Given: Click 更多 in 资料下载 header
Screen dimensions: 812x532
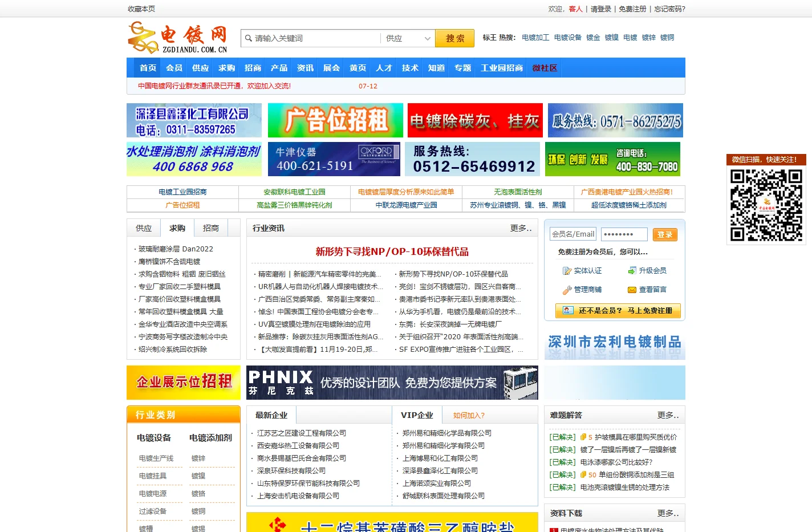Looking at the screenshot, I should [668, 513].
